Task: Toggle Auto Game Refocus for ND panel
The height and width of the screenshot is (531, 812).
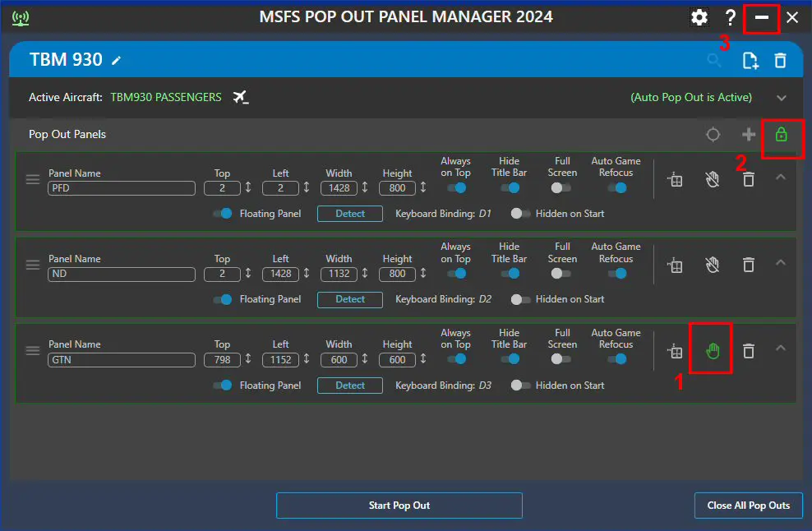Action: pyautogui.click(x=617, y=274)
